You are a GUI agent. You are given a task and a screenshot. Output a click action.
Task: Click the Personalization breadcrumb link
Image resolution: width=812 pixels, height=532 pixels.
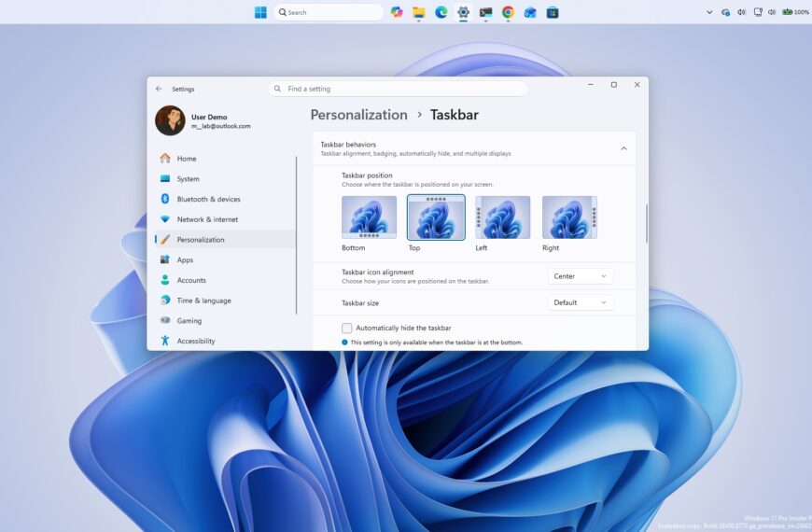(x=359, y=115)
